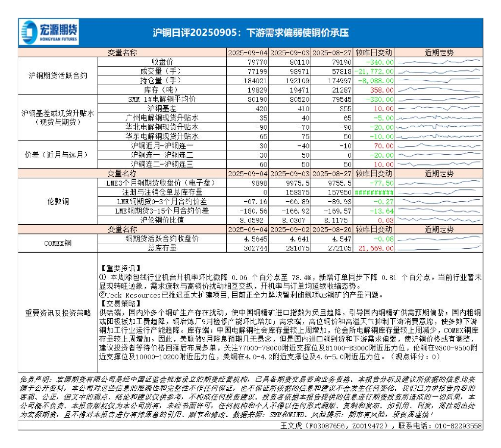Click the 价差（近月与远月） category cell

pos(58,155)
